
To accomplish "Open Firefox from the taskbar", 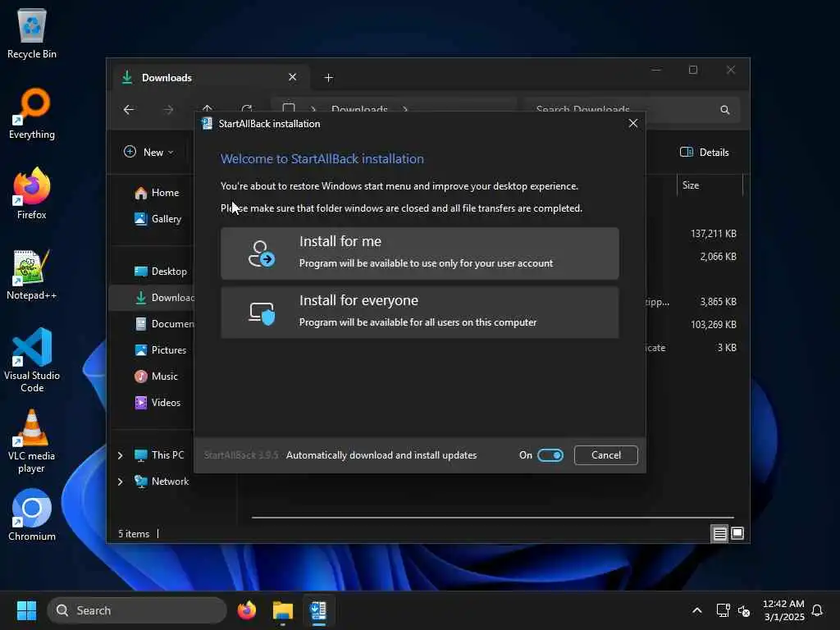I will click(246, 610).
